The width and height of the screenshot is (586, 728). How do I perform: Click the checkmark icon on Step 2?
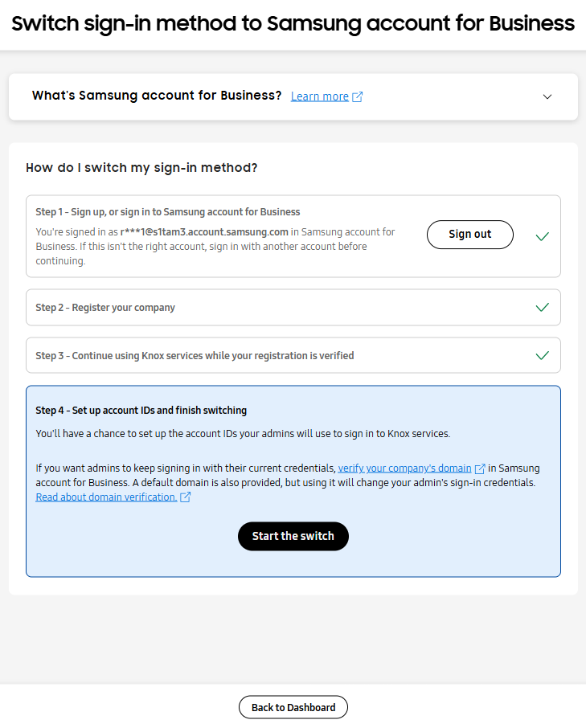(543, 307)
